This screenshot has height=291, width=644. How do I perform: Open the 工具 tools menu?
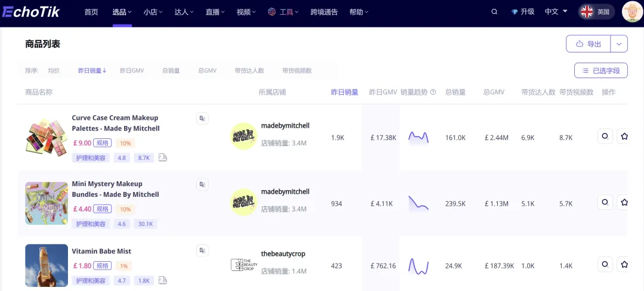[283, 12]
